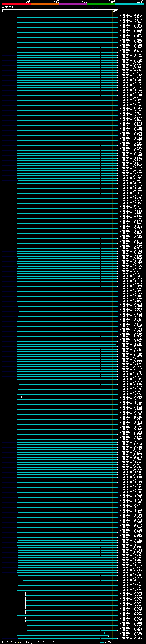Select the UniRef100_C6TNE6 label

(x=131, y=63)
